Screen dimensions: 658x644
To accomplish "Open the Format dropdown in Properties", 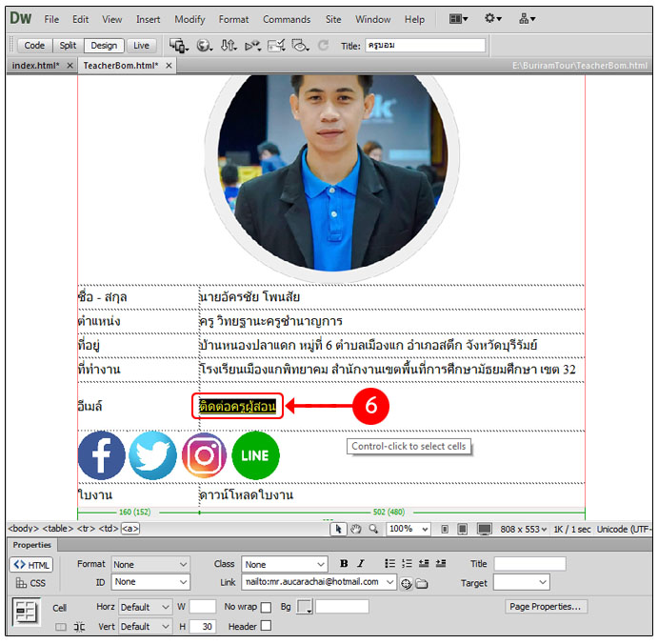I will click(x=150, y=564).
